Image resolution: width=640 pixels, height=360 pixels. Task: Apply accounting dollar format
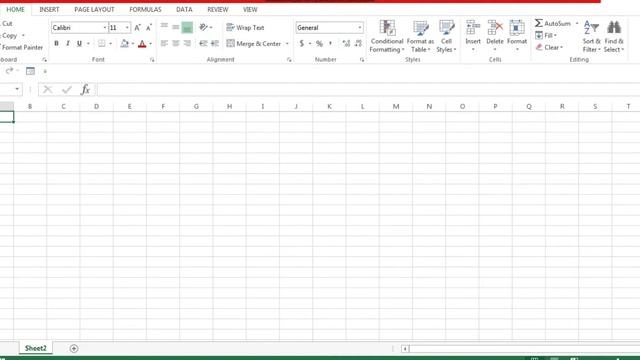pyautogui.click(x=302, y=43)
